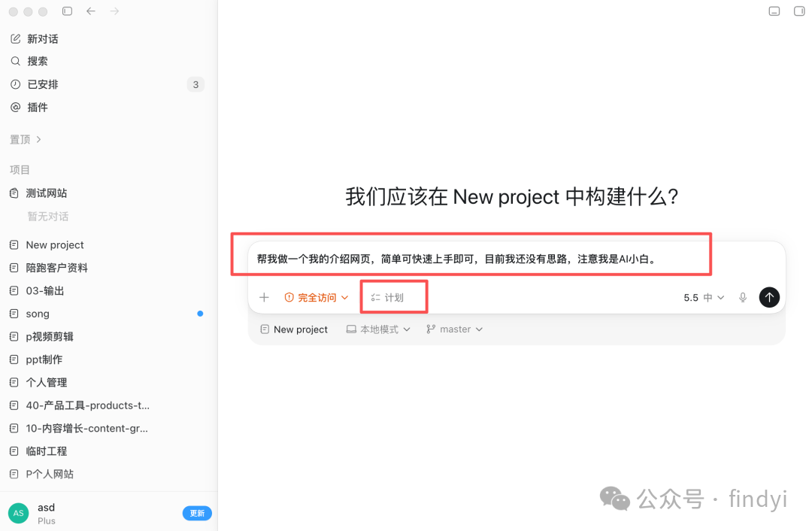Go back with the left arrow
The width and height of the screenshot is (812, 531).
point(91,11)
